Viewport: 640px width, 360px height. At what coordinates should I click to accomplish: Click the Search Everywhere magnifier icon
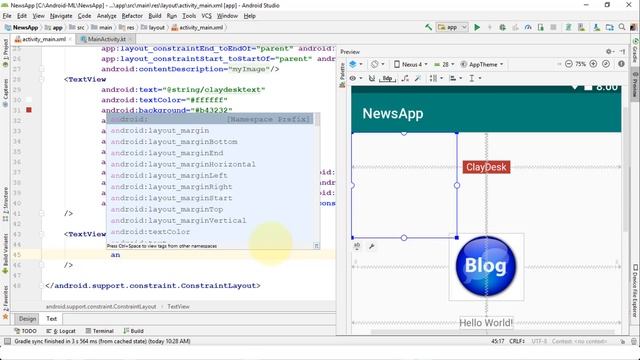622,27
